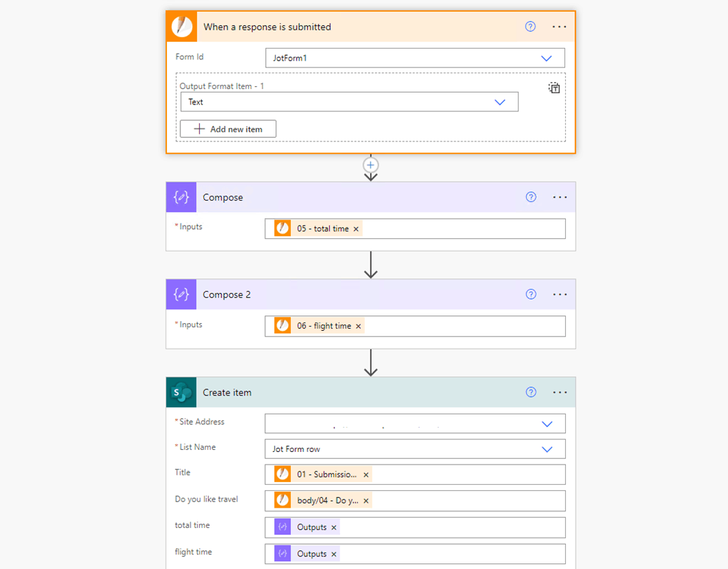This screenshot has width=728, height=569.
Task: Open more options for Compose step
Action: click(560, 197)
